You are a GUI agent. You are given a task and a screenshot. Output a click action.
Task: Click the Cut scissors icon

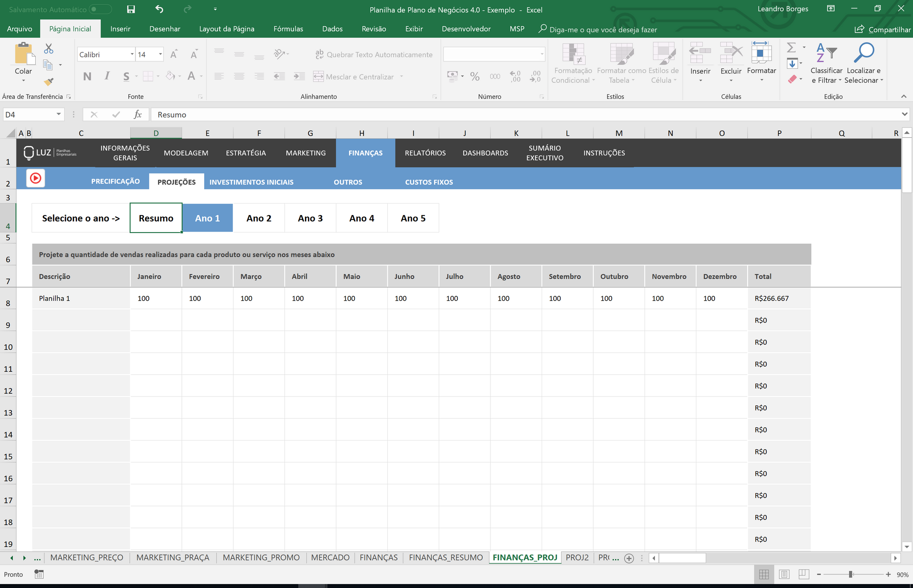click(49, 49)
